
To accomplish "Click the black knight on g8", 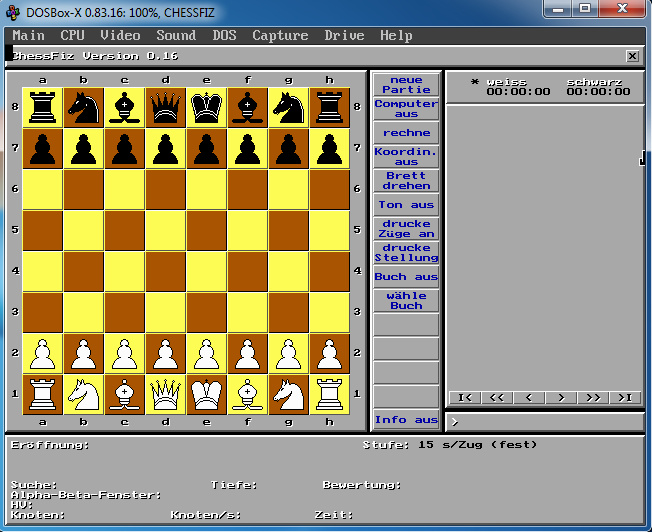I will (x=289, y=107).
